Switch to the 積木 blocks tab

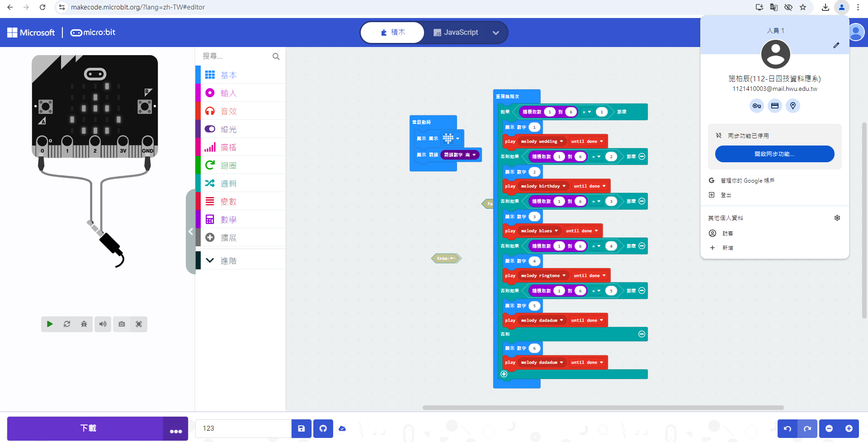click(x=392, y=33)
